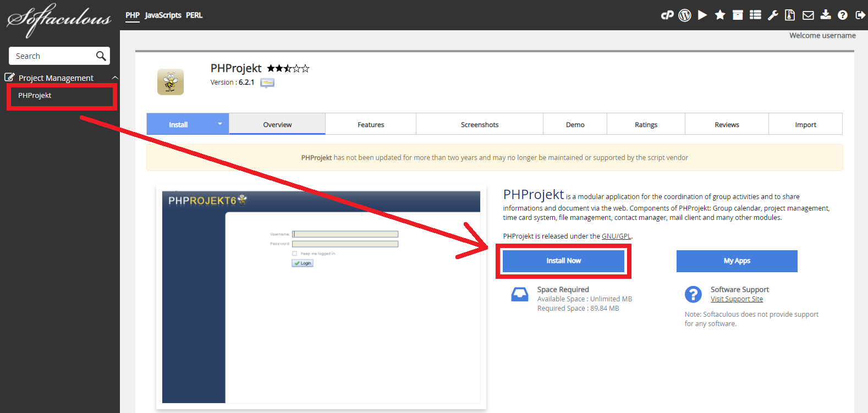
Task: Open the cPanel control panel icon
Action: coord(667,15)
